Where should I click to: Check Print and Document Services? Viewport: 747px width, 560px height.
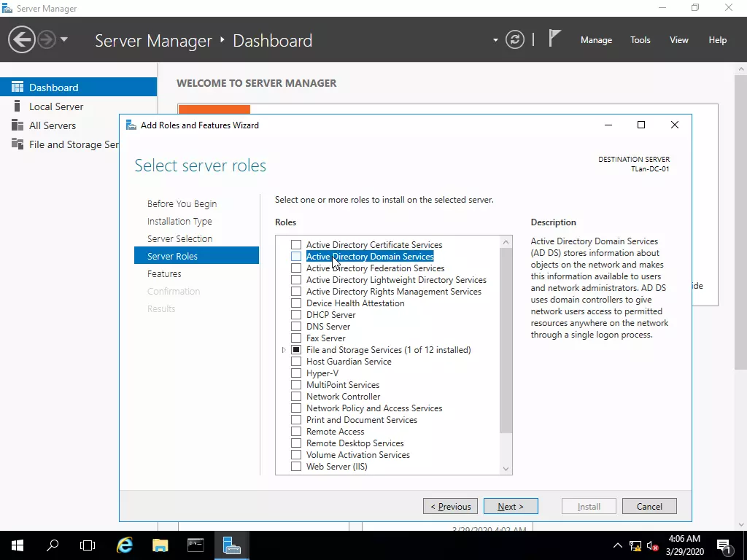[296, 419]
